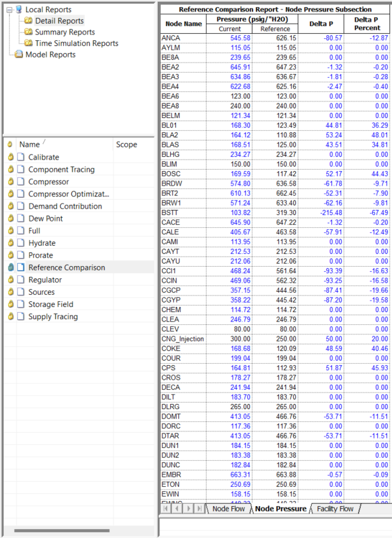Click the Summary Reports folder icon
392x538 pixels.
(x=29, y=33)
